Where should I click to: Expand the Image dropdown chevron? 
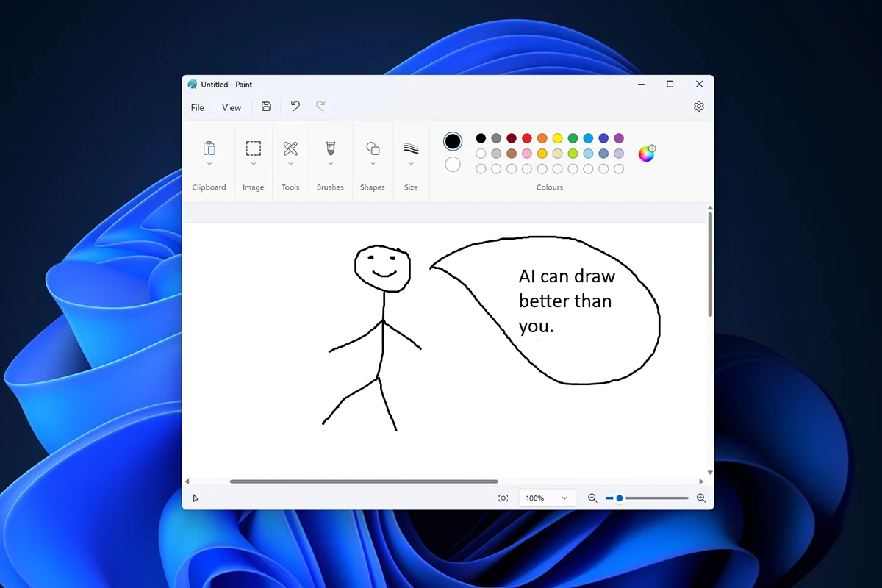[x=254, y=164]
